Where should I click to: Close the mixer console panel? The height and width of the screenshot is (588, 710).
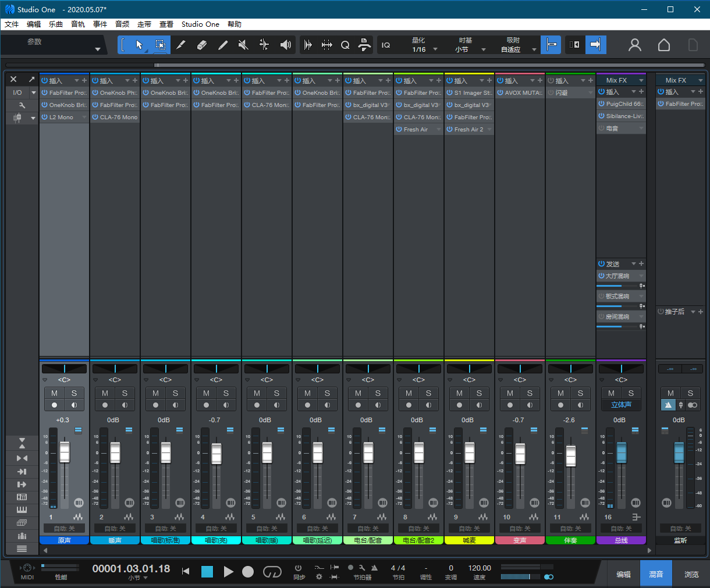point(13,79)
